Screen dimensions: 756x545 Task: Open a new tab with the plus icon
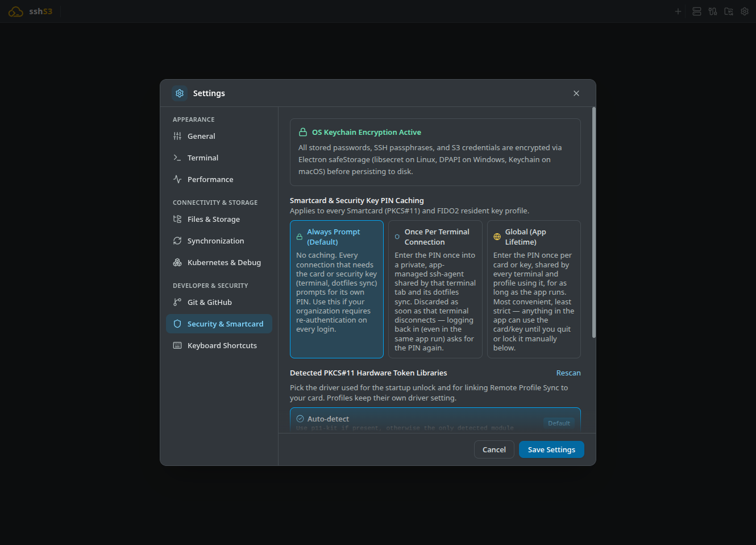(678, 11)
